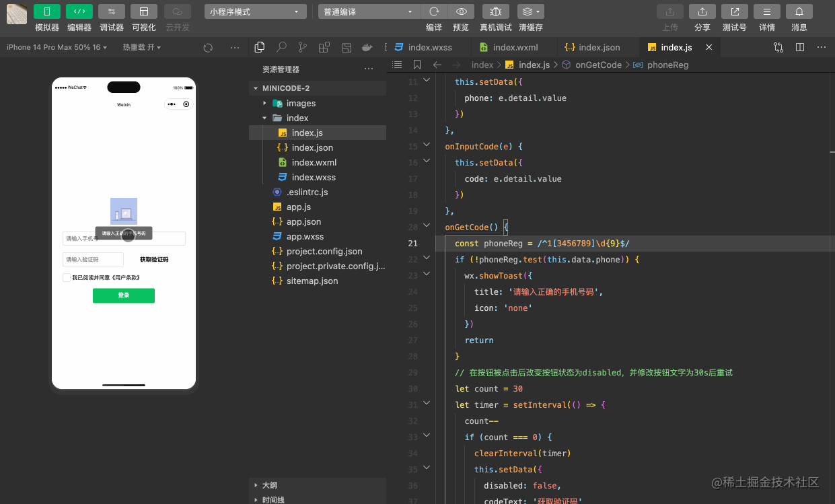Image resolution: width=835 pixels, height=504 pixels.
Task: Click 获取验证码 button in simulator
Action: point(154,259)
